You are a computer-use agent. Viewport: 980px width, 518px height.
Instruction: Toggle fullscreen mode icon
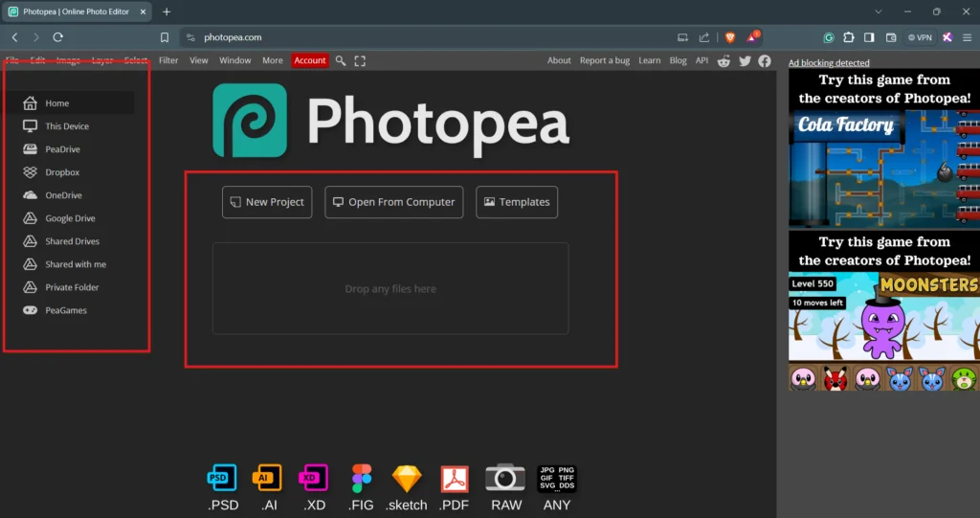tap(360, 60)
